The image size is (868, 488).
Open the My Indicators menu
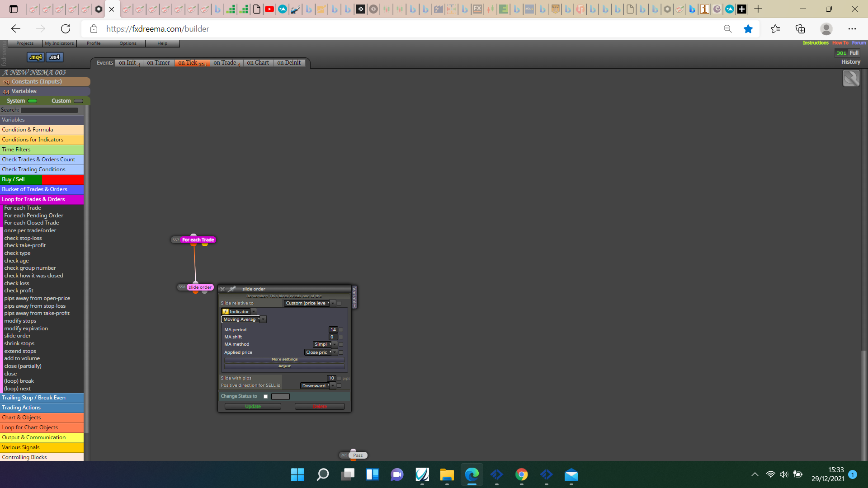click(x=59, y=43)
